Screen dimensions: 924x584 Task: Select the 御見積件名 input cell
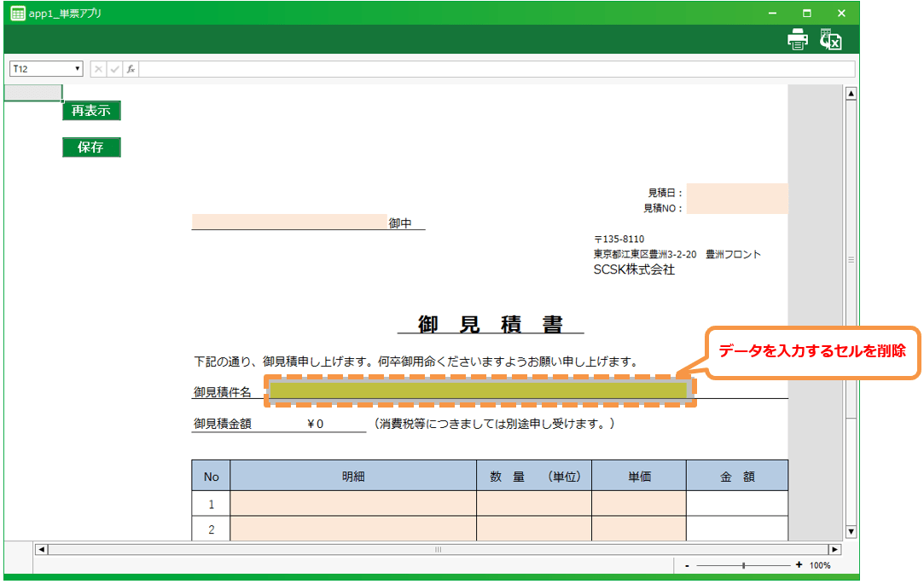(x=479, y=390)
